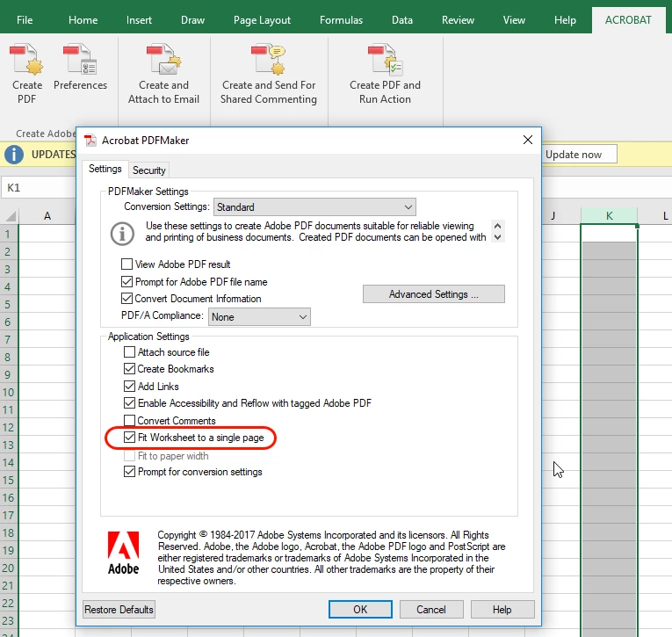Toggle the Create Bookmarks checkbox
The width and height of the screenshot is (672, 637).
(129, 369)
